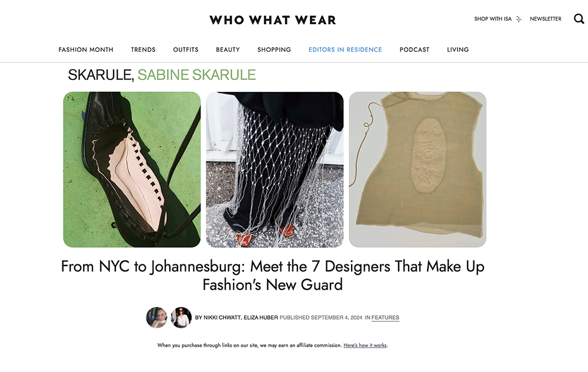Viewport: 588px width, 372px height.
Task: Open the beige knit top image
Action: click(417, 170)
